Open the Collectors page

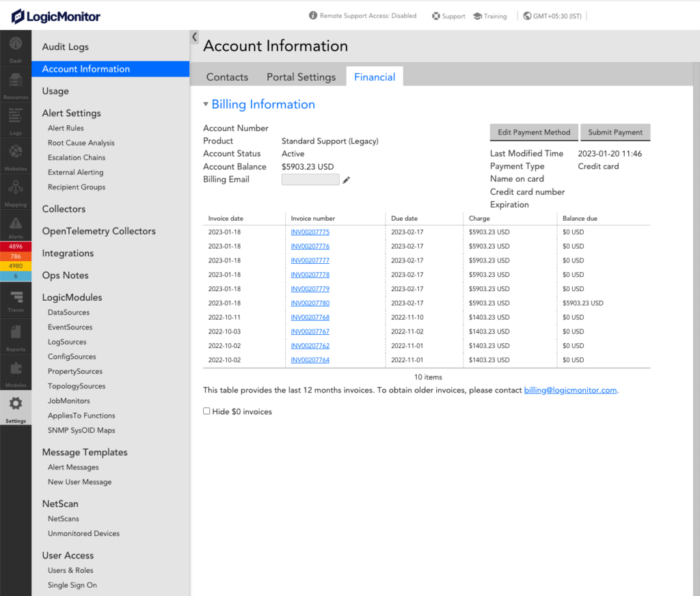pos(64,209)
